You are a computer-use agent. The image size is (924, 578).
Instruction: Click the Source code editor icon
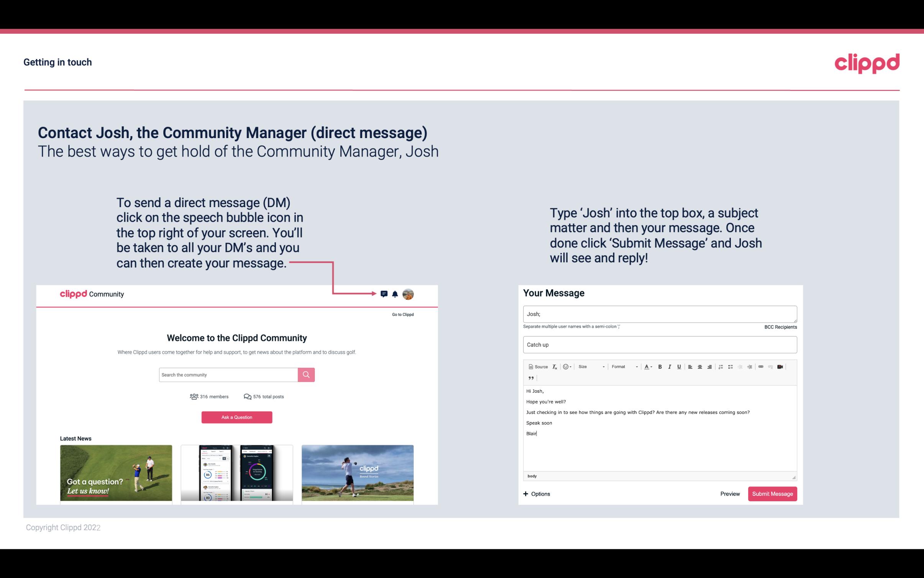pos(535,366)
